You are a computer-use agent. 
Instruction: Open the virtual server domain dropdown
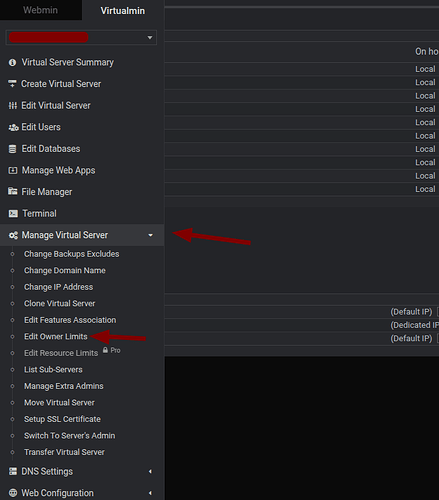81,38
